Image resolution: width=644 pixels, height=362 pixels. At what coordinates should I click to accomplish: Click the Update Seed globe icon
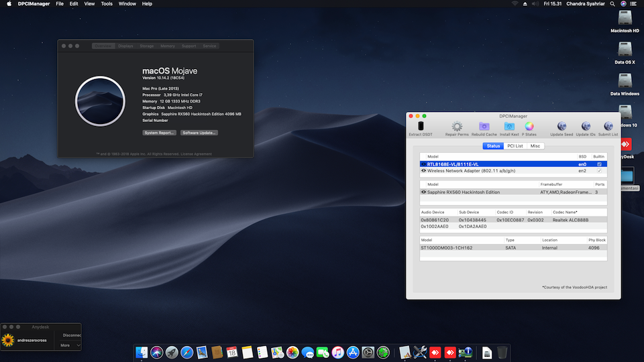561,126
